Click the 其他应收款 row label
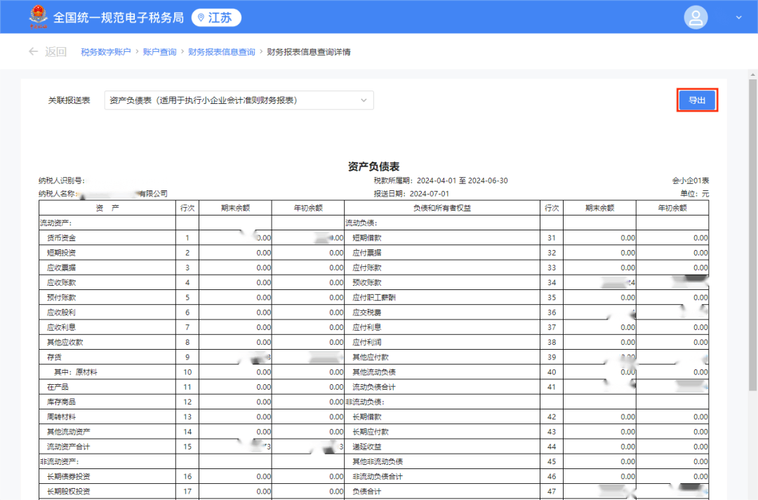 [65, 342]
